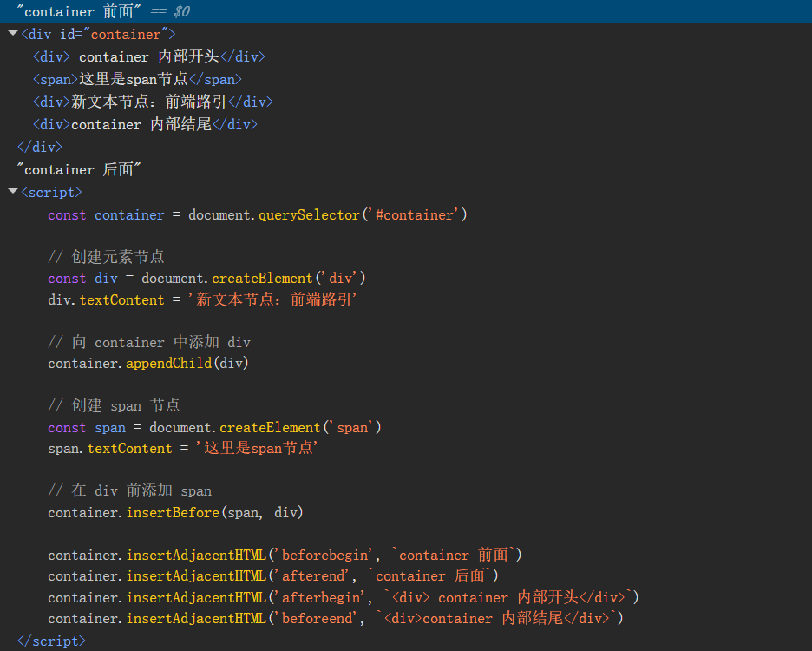The width and height of the screenshot is (812, 651).
Task: Click the "container" id attribute value
Action: [126, 35]
